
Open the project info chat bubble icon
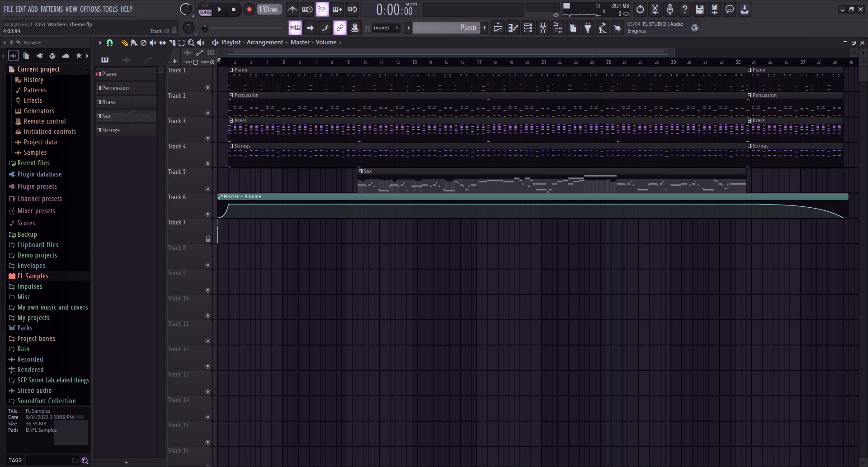click(730, 9)
